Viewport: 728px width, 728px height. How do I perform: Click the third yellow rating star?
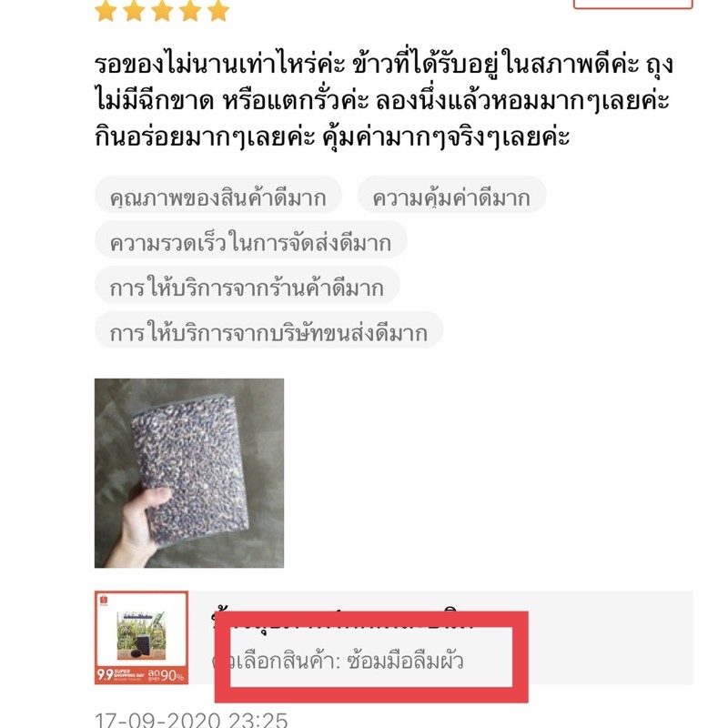click(162, 11)
